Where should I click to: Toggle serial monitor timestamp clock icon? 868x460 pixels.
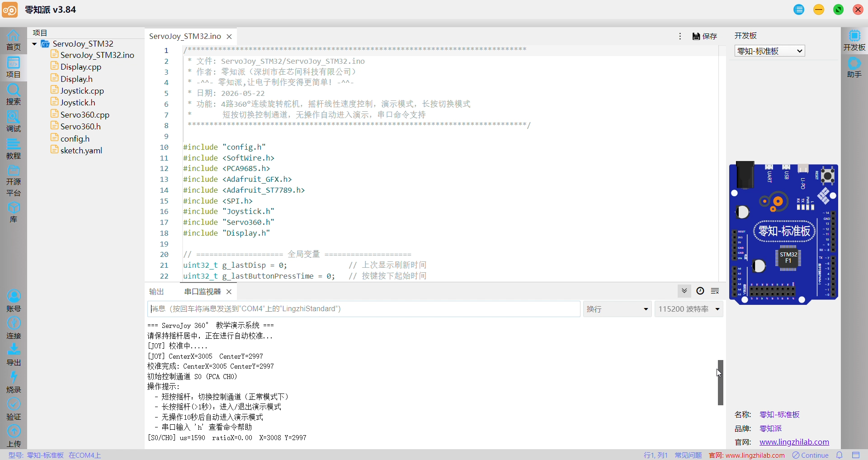(x=700, y=291)
